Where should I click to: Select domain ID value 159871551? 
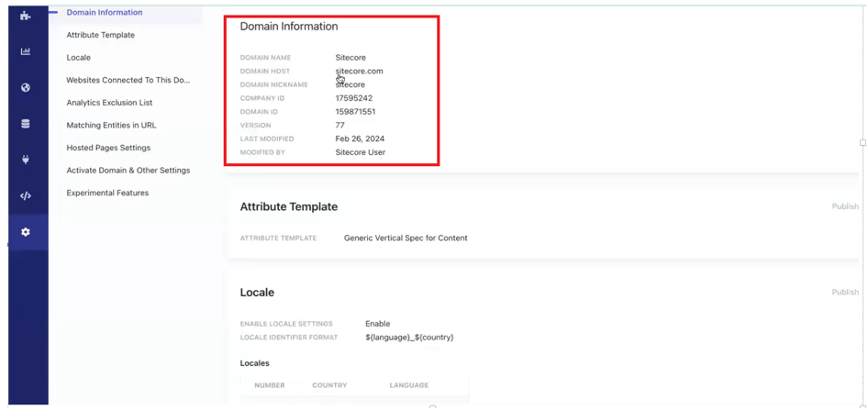[x=355, y=112]
